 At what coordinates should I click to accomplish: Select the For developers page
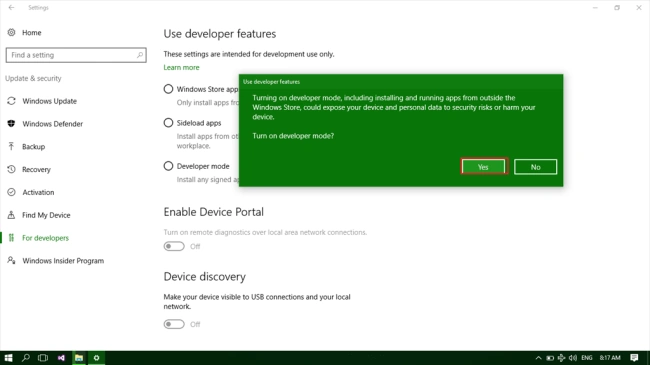pos(45,238)
